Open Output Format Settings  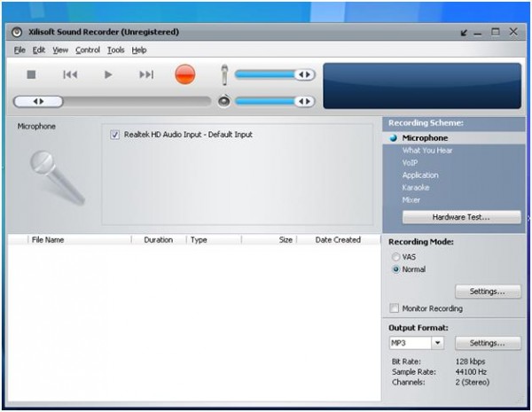[x=488, y=343]
